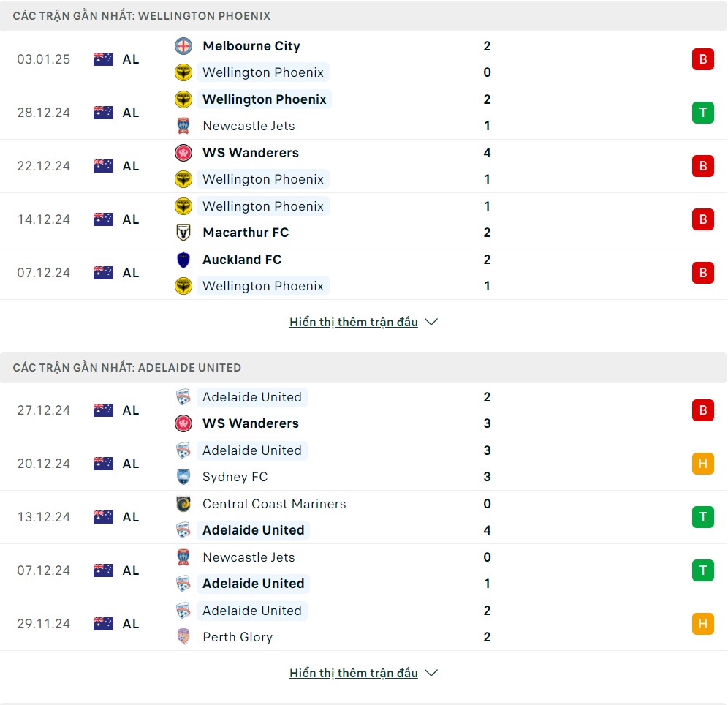Open the Wellington Phoenix team link in the 28.12.24 match

click(264, 99)
